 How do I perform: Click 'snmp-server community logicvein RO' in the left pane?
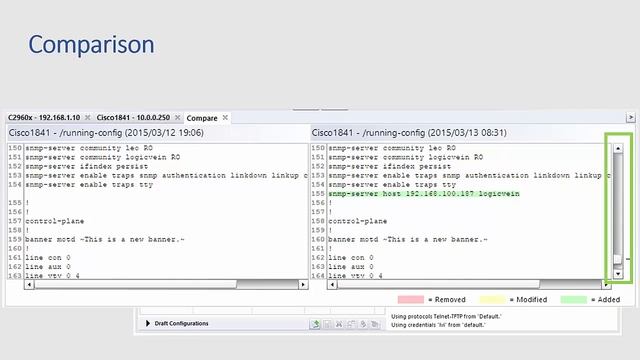click(x=102, y=157)
